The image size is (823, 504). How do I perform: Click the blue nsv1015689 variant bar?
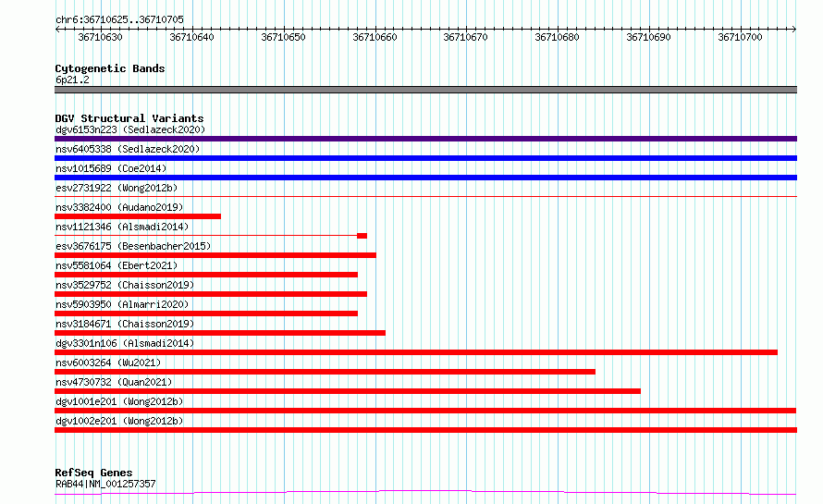click(425, 178)
